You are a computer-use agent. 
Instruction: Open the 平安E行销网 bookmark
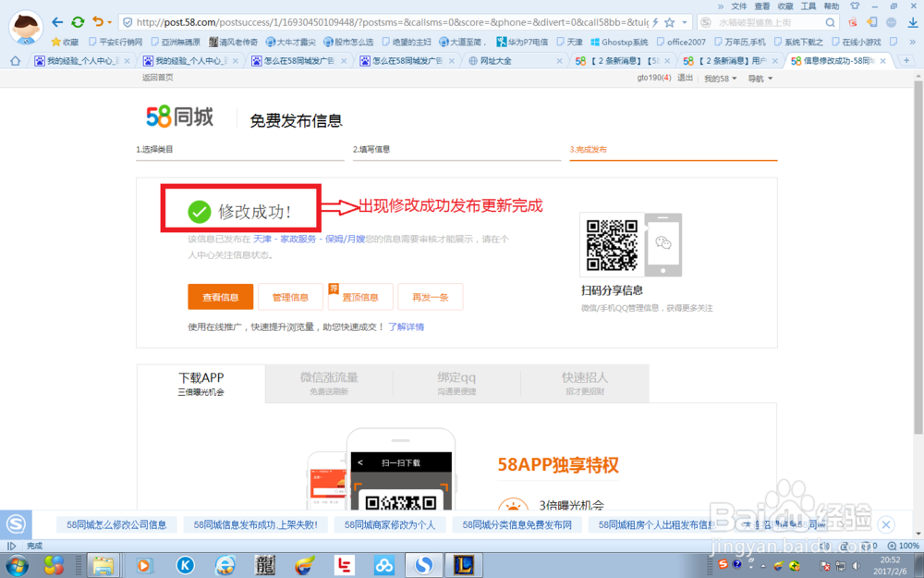click(115, 42)
